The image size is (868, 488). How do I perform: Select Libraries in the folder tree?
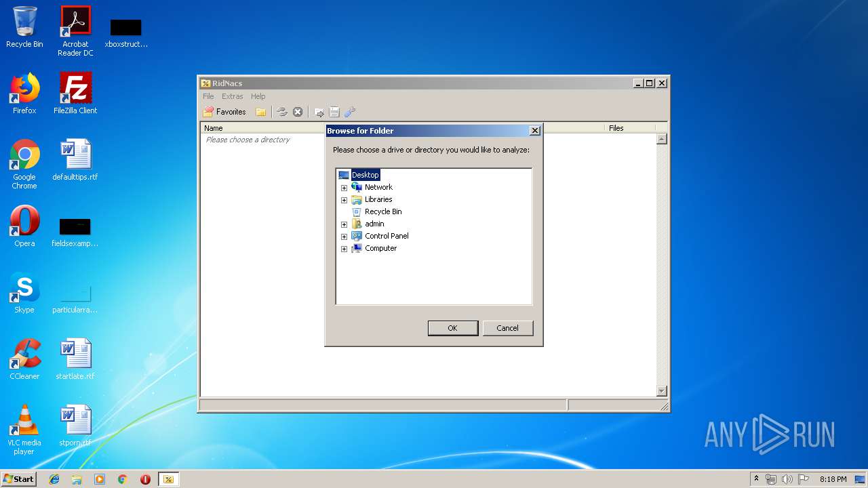[378, 199]
